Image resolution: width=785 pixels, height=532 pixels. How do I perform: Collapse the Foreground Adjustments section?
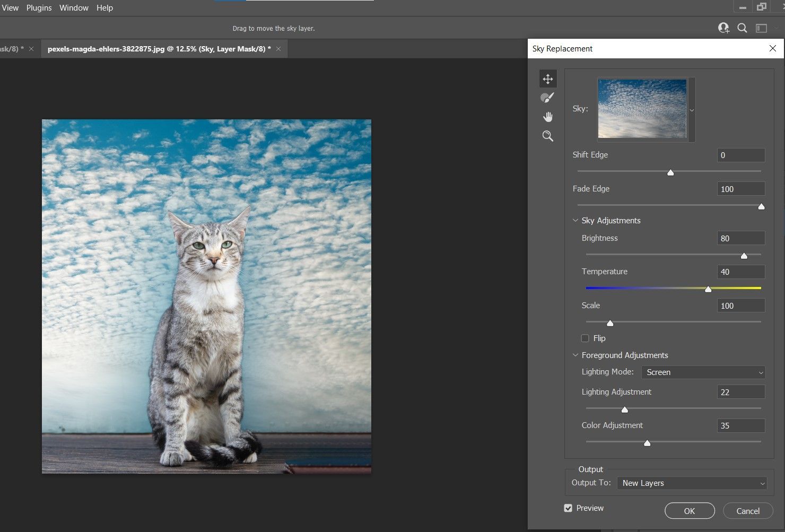575,355
